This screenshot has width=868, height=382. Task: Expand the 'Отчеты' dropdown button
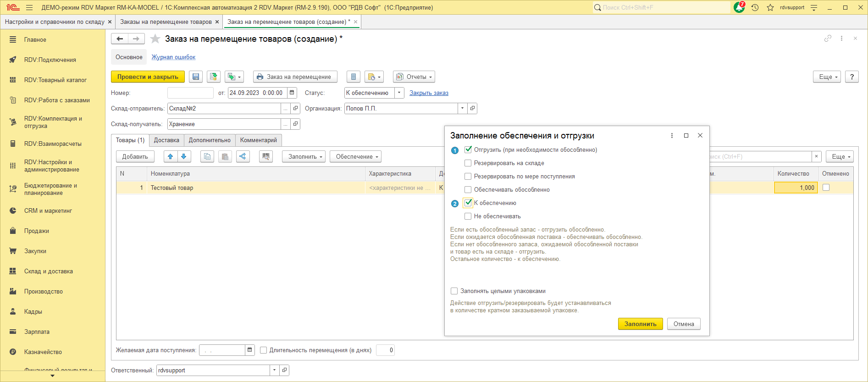tap(414, 77)
